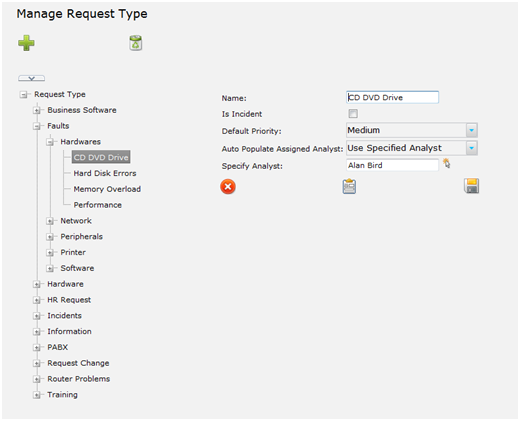Click the Name input field

point(392,97)
